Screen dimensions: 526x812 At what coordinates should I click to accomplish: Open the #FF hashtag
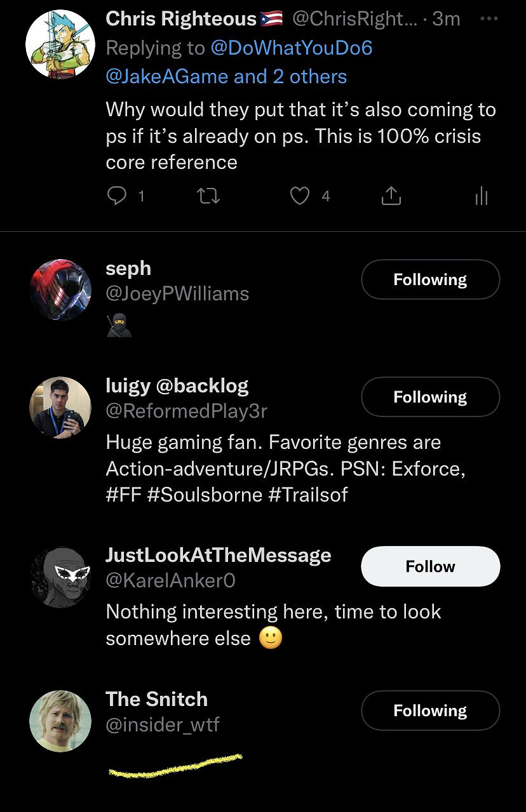[123, 495]
